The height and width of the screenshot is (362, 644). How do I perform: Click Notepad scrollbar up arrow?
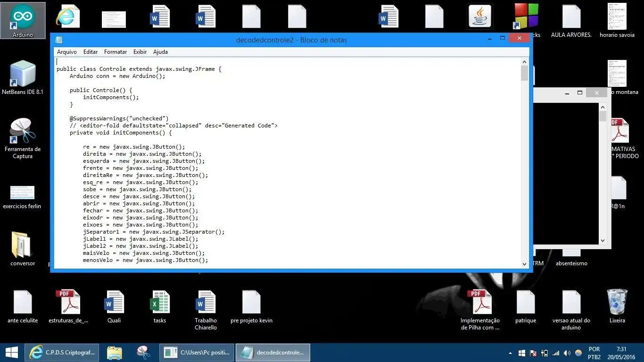pyautogui.click(x=524, y=62)
